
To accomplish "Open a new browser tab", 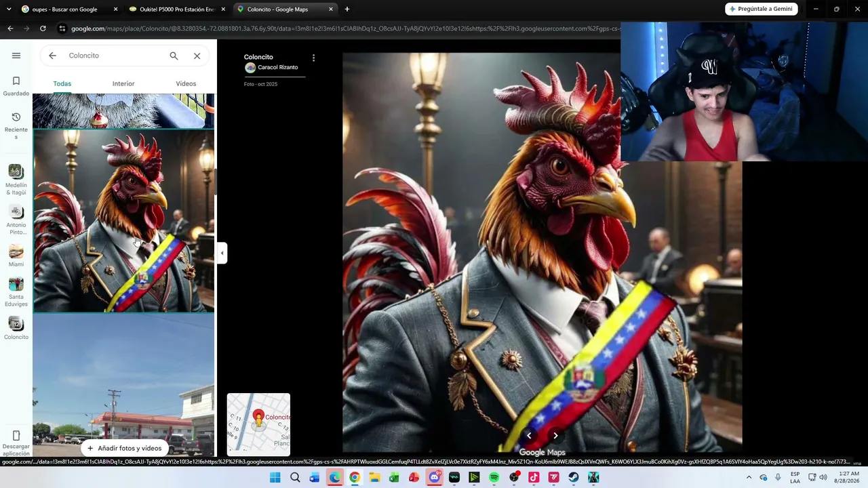I will 347,9.
